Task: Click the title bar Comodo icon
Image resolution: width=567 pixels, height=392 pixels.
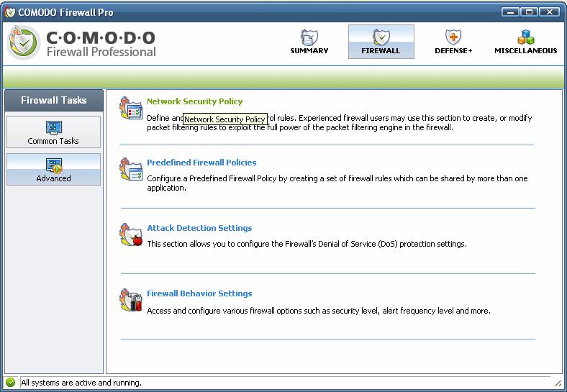Action: (x=10, y=12)
